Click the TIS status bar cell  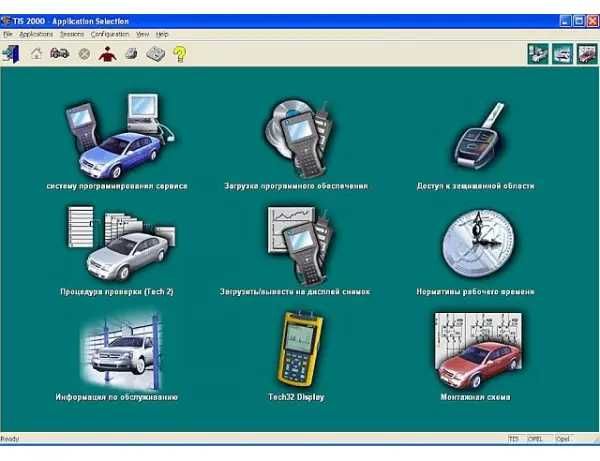click(514, 439)
